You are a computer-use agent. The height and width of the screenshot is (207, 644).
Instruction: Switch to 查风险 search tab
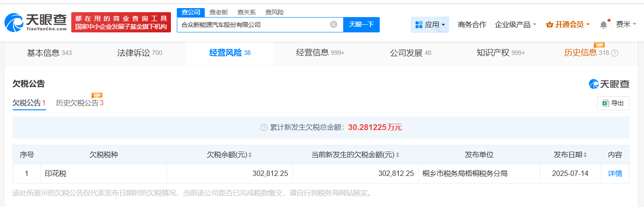coord(275,12)
